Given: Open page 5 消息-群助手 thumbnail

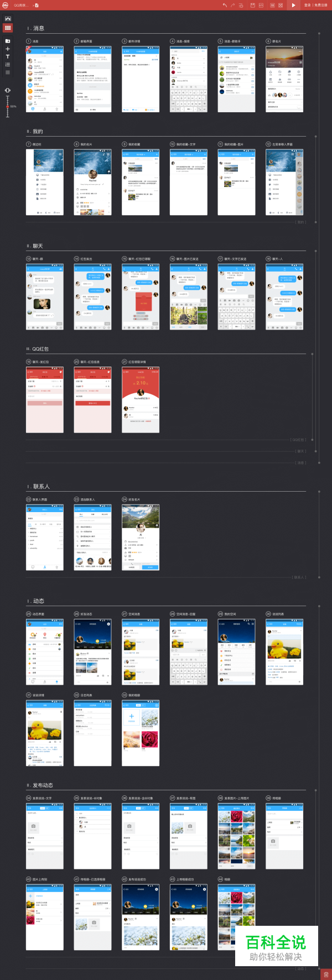Looking at the screenshot, I should [237, 79].
